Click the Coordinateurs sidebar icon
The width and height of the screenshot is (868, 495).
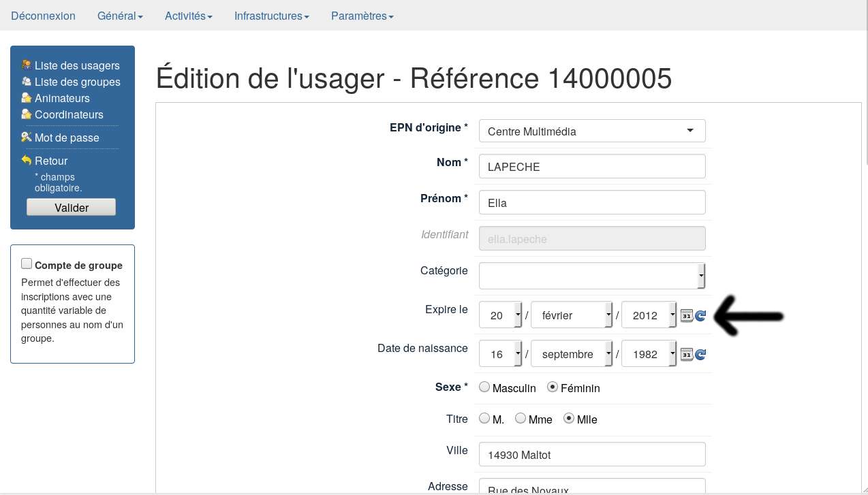(27, 114)
